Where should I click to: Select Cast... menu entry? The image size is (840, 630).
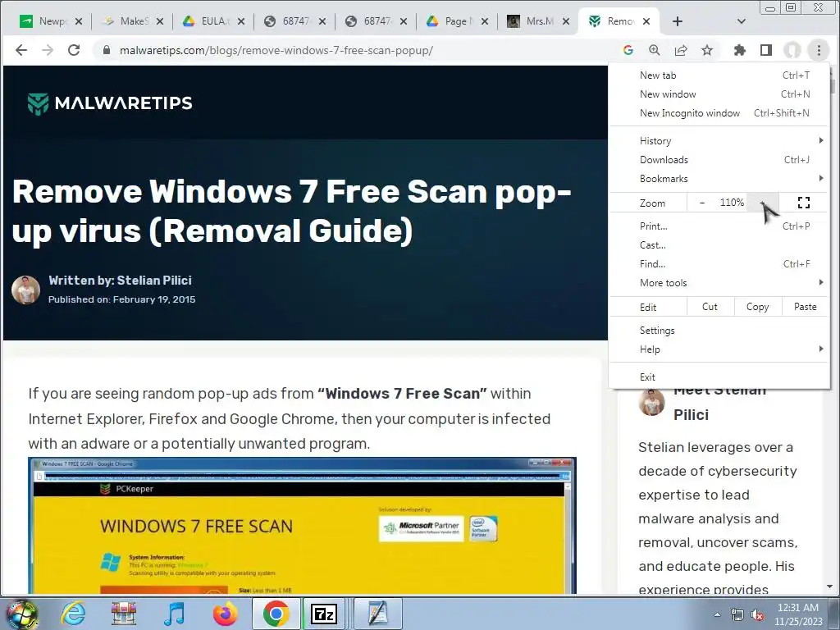coord(719,244)
